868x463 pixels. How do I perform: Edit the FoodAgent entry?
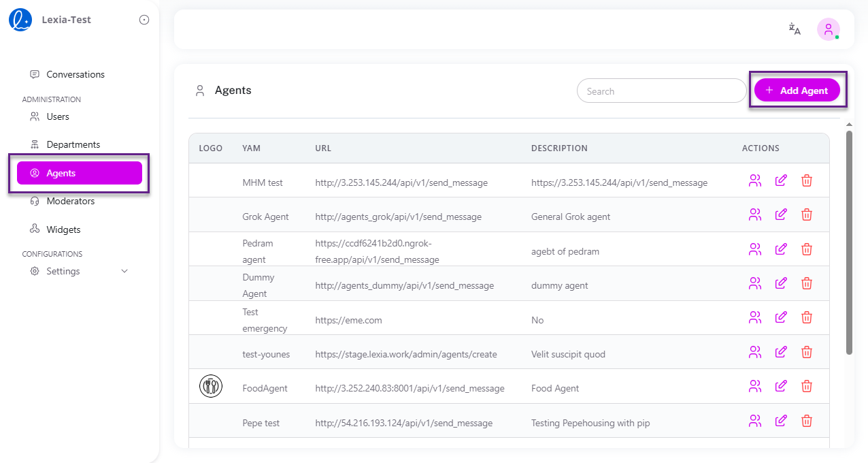point(780,385)
